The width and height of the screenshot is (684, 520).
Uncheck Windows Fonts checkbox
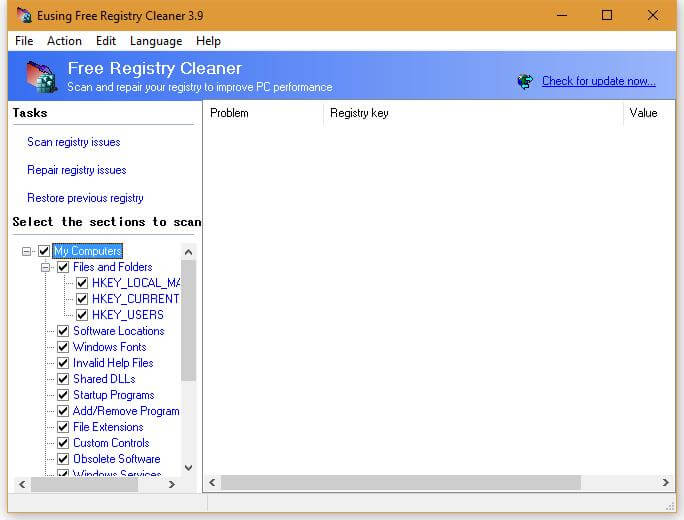[x=63, y=347]
